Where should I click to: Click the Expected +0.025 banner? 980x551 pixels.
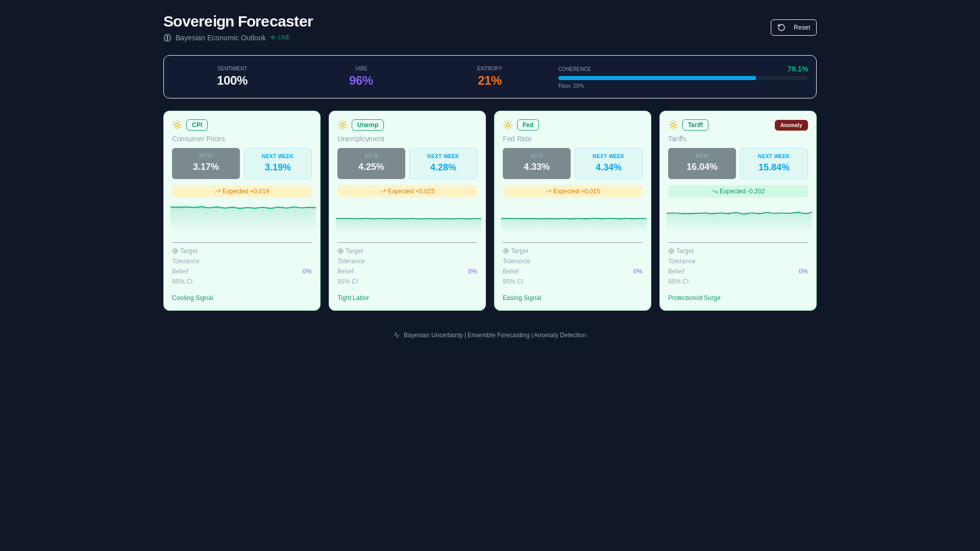pyautogui.click(x=407, y=191)
